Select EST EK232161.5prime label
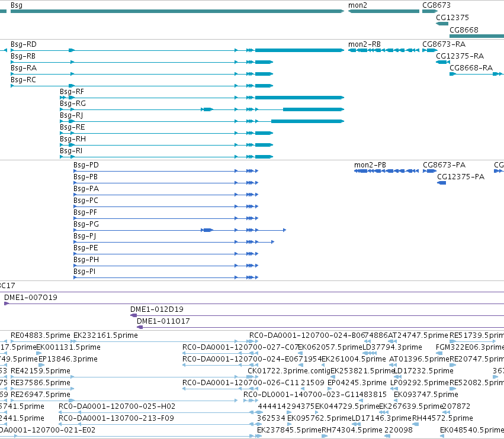This screenshot has height=439, width=504. tap(105, 335)
